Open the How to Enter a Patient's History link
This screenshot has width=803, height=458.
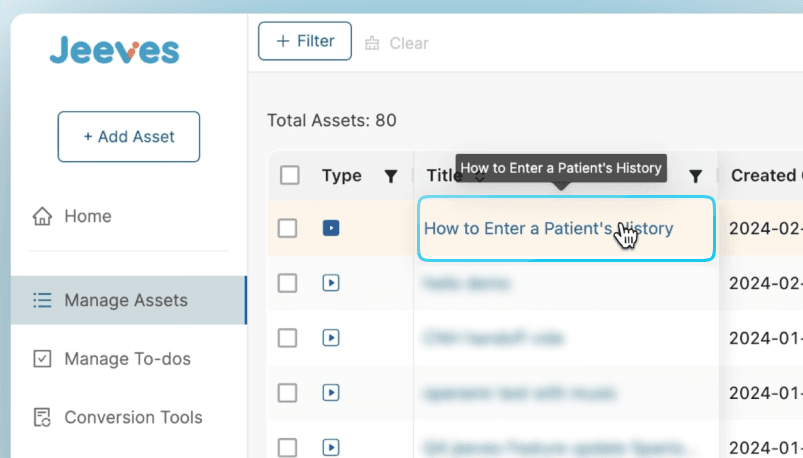click(548, 228)
